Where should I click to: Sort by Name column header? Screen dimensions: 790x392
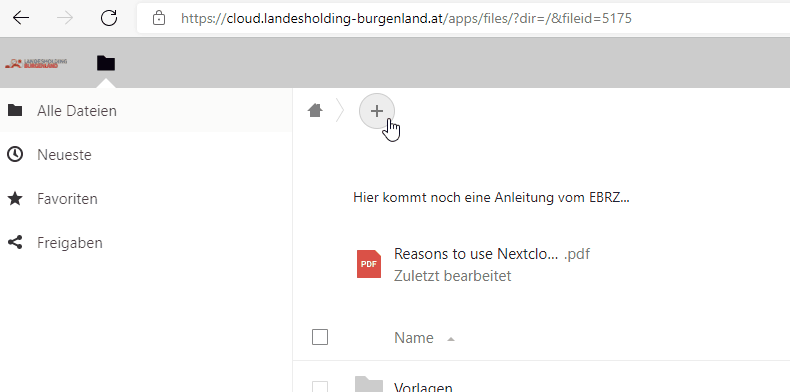coord(414,338)
